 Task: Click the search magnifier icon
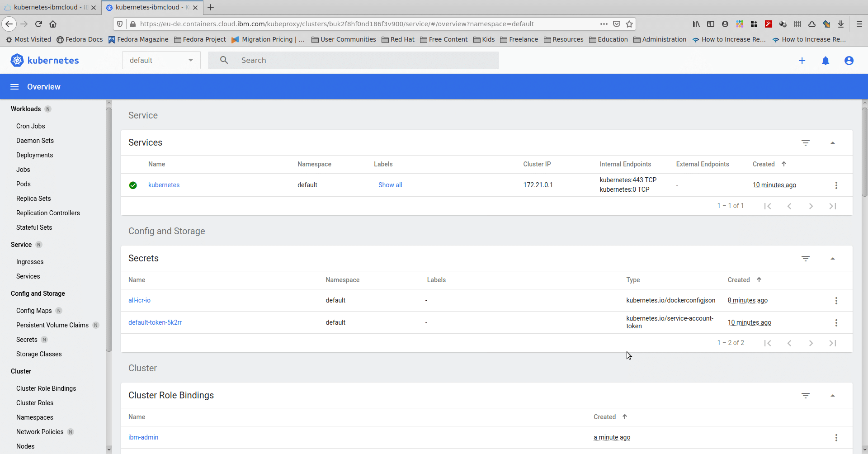pos(224,60)
